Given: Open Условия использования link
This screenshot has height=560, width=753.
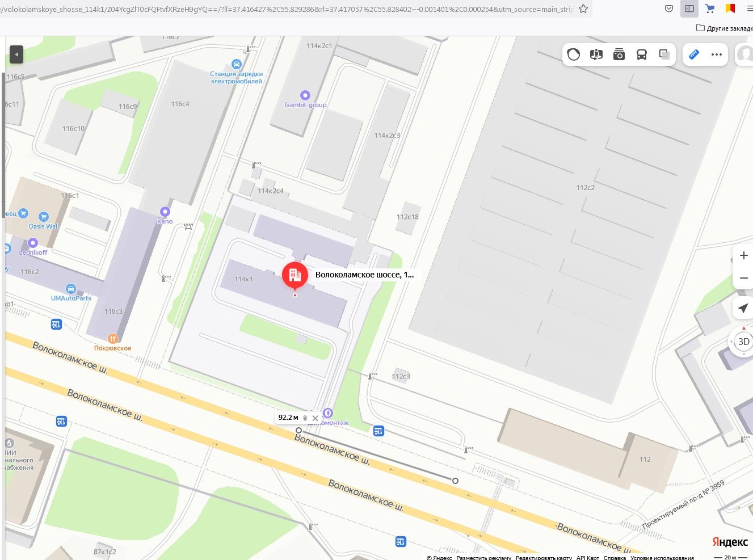Looking at the screenshot, I should click(662, 557).
